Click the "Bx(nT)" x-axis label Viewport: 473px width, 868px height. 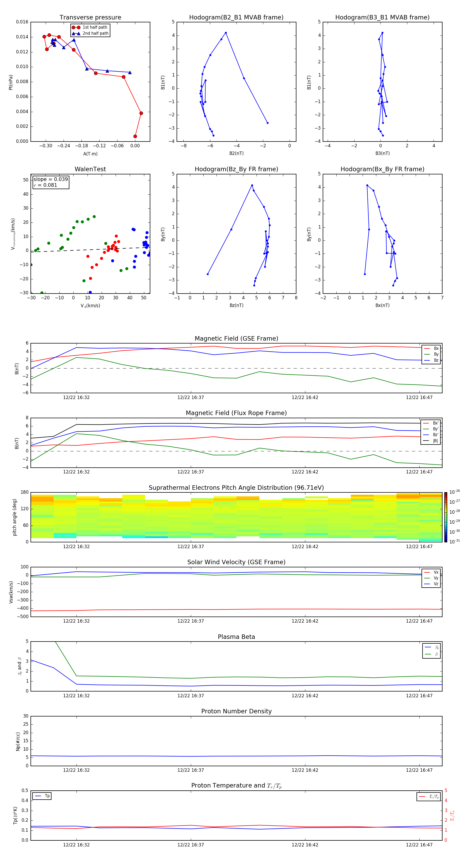click(x=382, y=305)
